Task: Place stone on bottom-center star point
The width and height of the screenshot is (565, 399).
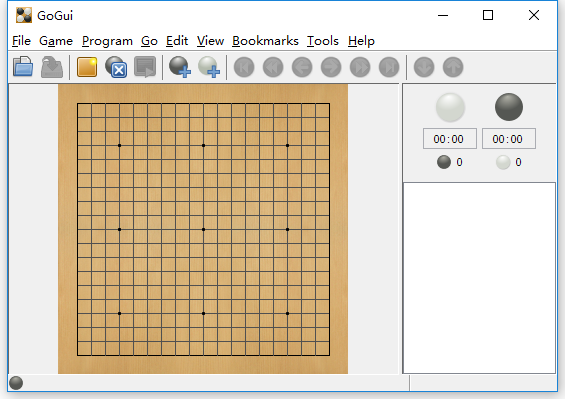Action: coord(204,314)
